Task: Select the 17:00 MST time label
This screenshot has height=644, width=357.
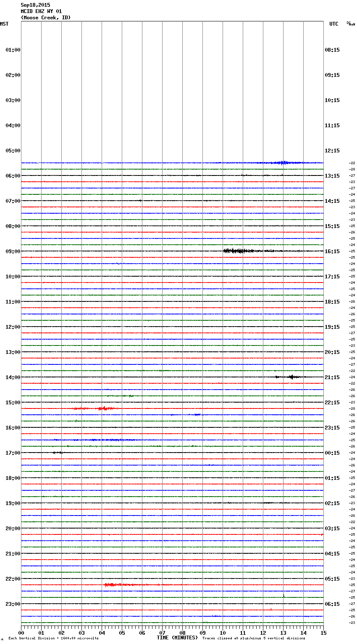Action: pos(13,453)
